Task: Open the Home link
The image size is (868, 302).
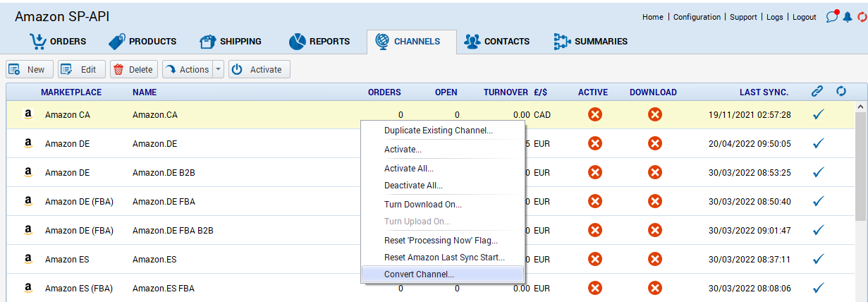Action: pyautogui.click(x=652, y=17)
